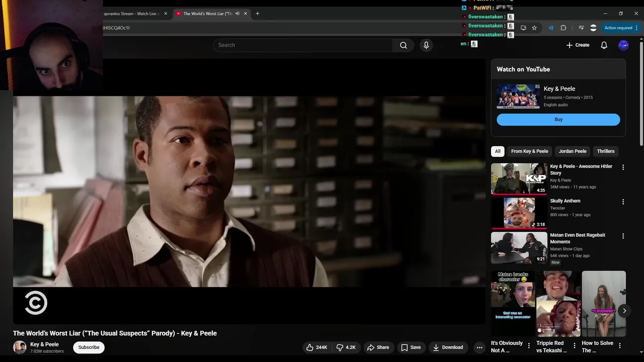
Task: Click Key & Peele - Awesome Hitler Story title
Action: pos(581,169)
